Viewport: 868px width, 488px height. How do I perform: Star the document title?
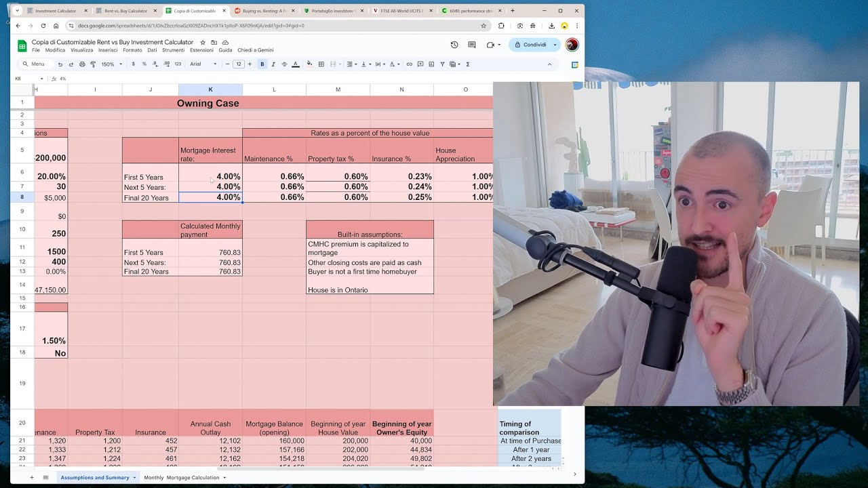click(203, 42)
